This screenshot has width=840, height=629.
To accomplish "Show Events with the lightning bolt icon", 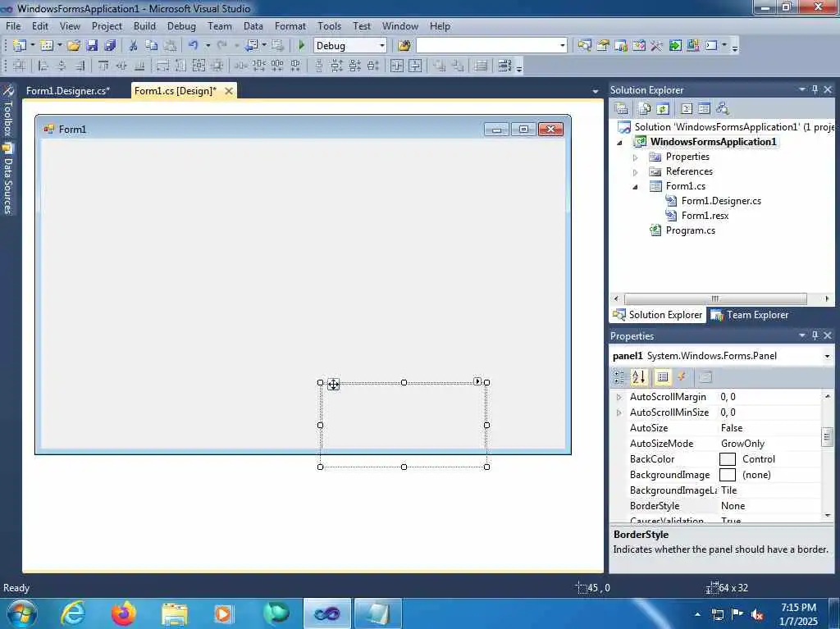I will coord(682,377).
